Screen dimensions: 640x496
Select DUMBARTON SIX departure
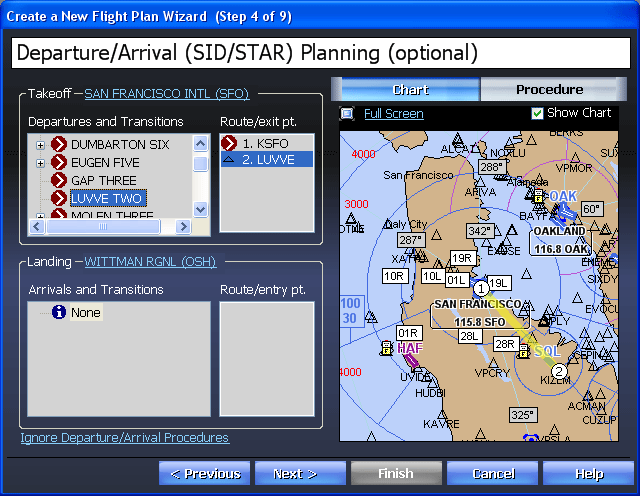click(x=120, y=145)
